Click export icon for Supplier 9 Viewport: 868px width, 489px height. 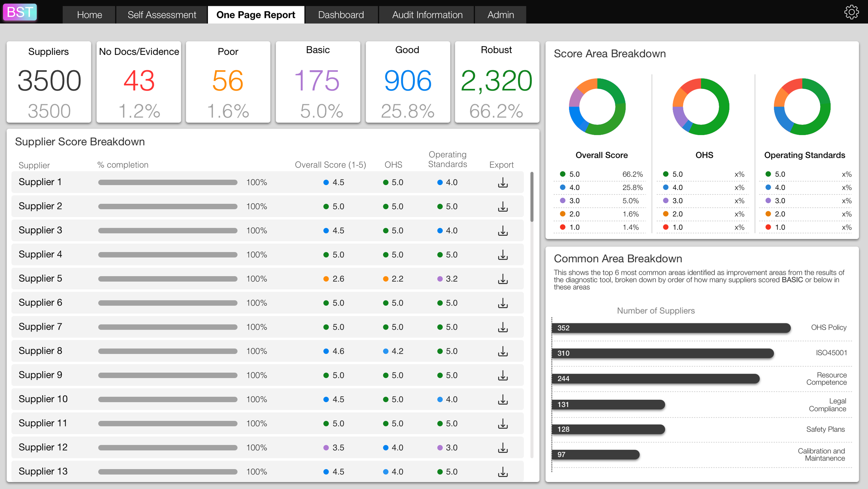pos(503,375)
